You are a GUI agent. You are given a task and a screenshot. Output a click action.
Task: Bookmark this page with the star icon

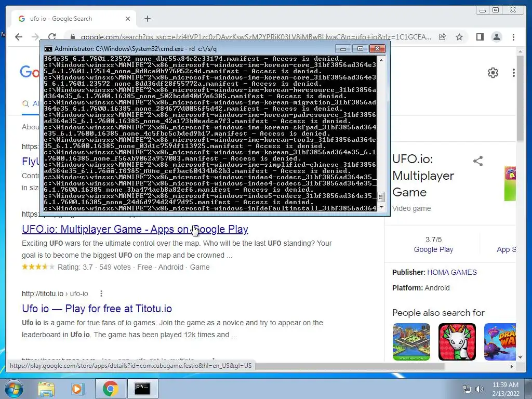459,37
